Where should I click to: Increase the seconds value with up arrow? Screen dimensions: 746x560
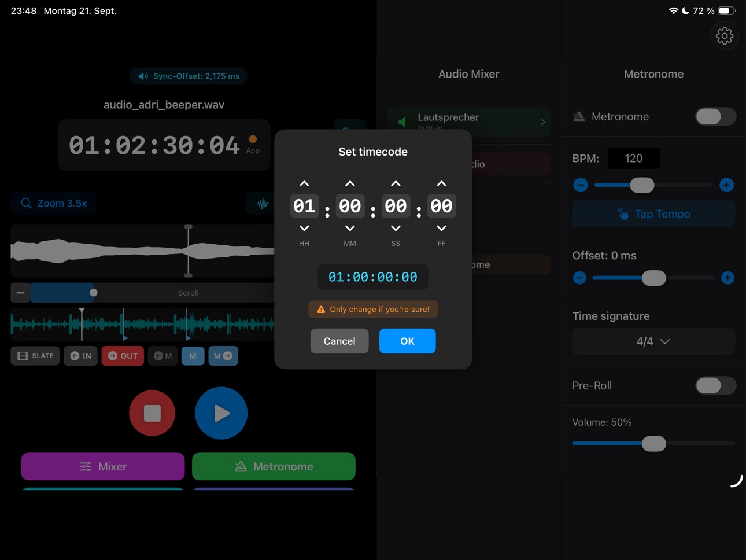pos(396,183)
